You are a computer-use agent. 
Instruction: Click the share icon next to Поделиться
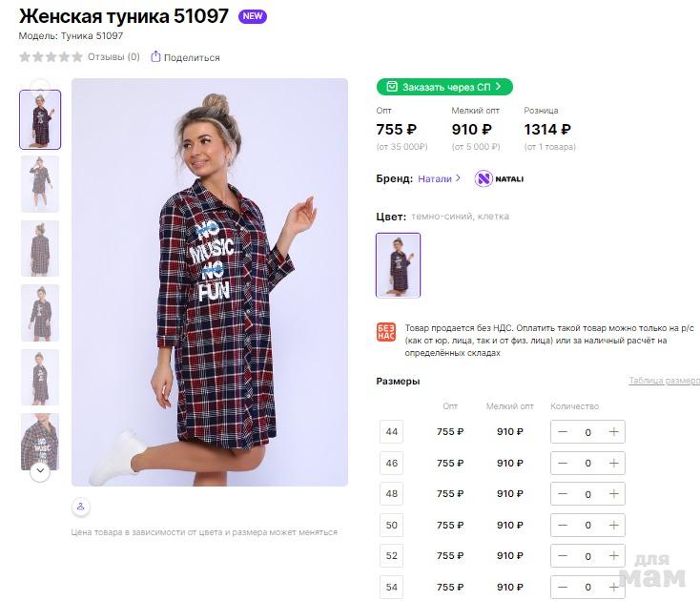pyautogui.click(x=156, y=57)
